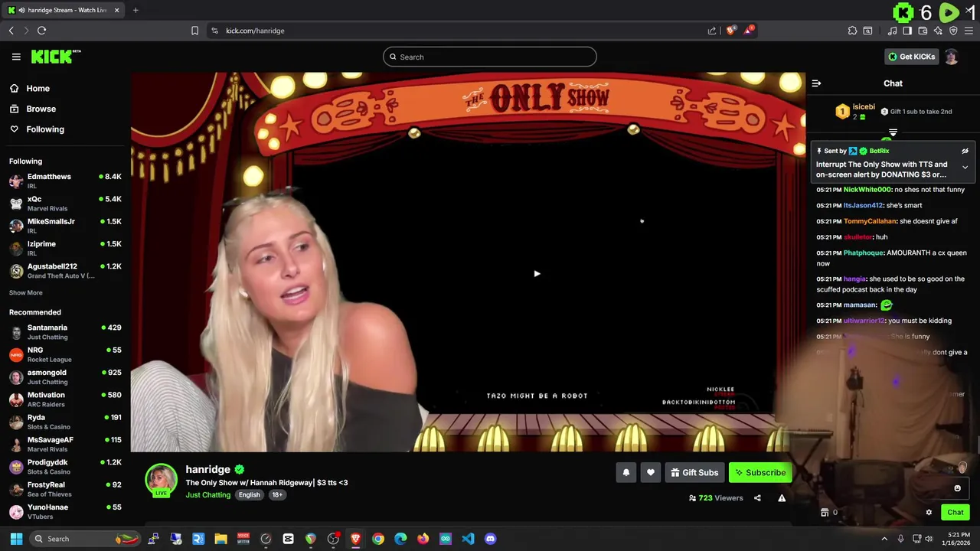Click username NickWhite000 in chat
This screenshot has width=980, height=551.
tap(867, 190)
